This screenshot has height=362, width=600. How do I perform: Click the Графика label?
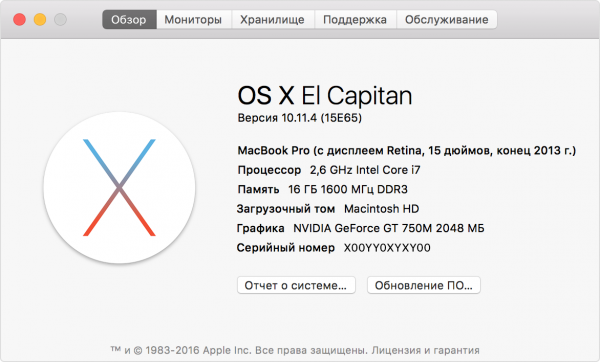tap(261, 228)
